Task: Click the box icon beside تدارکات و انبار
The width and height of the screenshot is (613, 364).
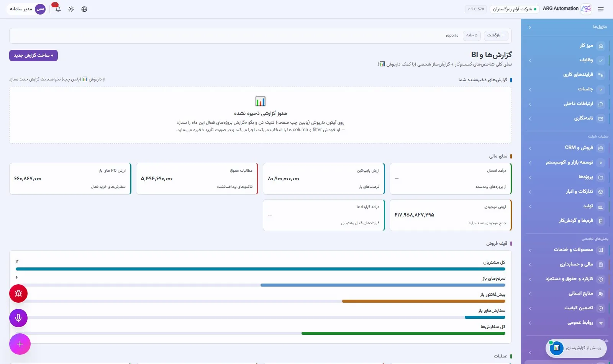Action: (x=601, y=192)
